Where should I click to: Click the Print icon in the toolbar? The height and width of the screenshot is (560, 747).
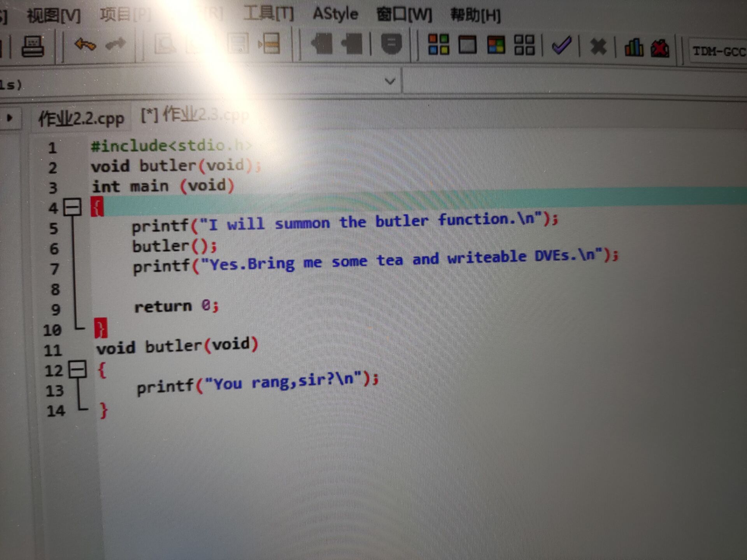[x=32, y=47]
